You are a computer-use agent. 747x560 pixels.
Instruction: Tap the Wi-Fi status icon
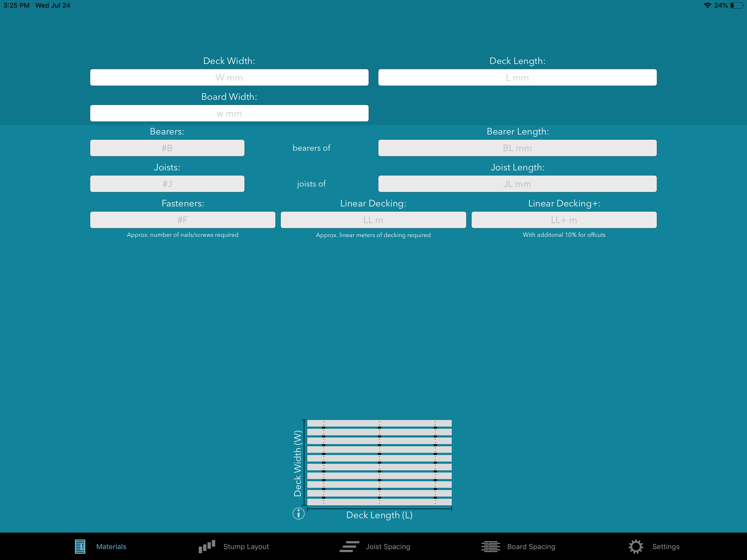point(707,5)
